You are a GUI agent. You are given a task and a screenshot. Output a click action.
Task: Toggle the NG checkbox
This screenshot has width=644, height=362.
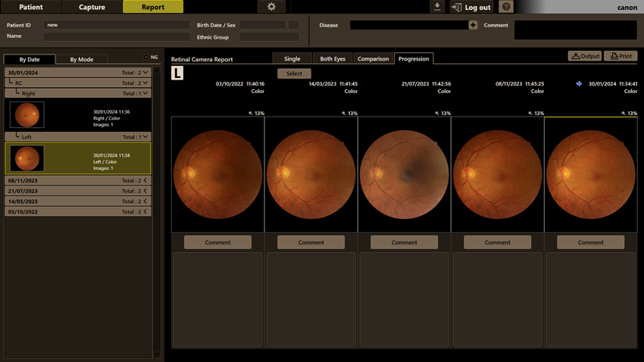point(145,57)
